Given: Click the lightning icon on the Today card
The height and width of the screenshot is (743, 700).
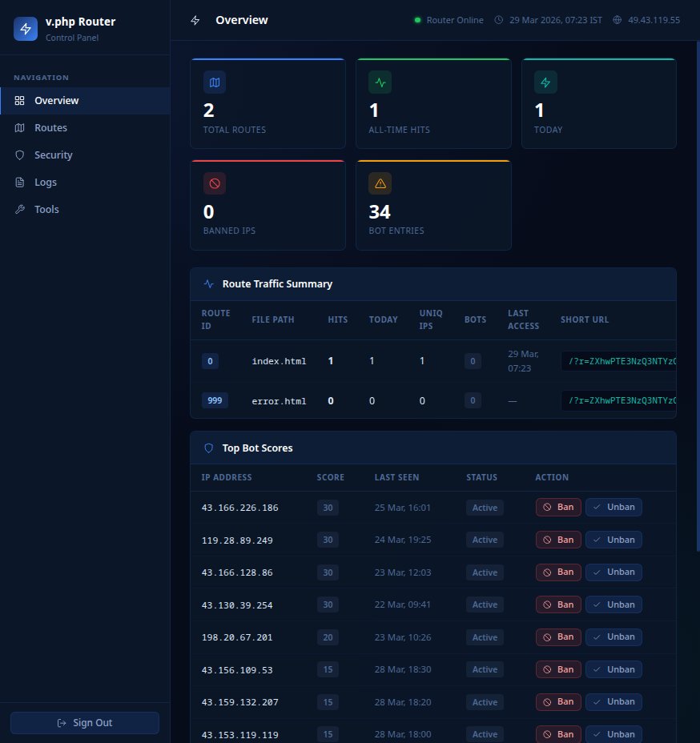Looking at the screenshot, I should 545,82.
